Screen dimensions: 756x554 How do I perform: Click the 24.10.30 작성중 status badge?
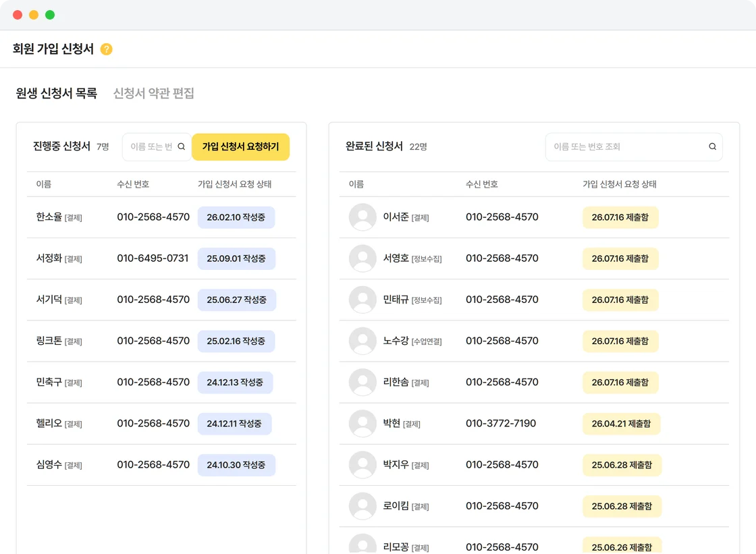pos(236,465)
